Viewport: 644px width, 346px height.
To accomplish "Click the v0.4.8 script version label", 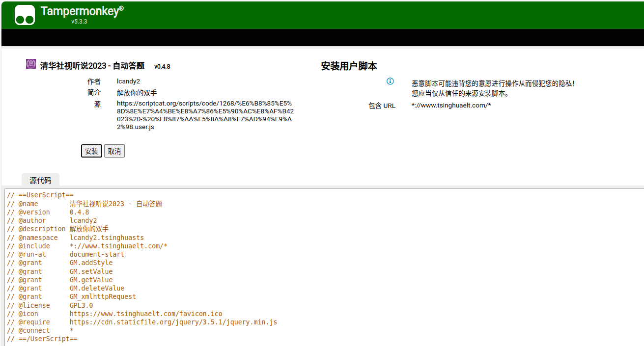I will point(162,67).
